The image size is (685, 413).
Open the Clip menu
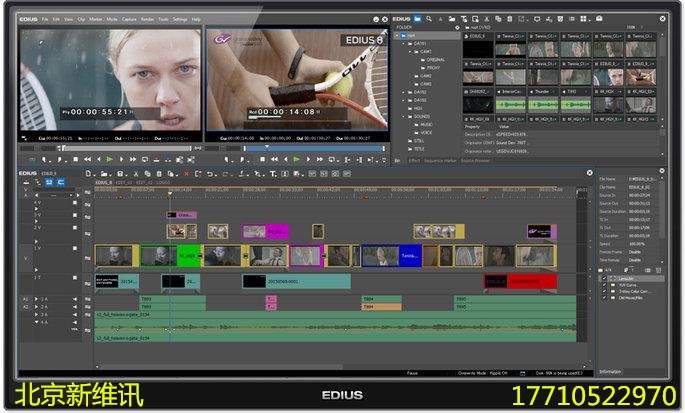point(81,19)
